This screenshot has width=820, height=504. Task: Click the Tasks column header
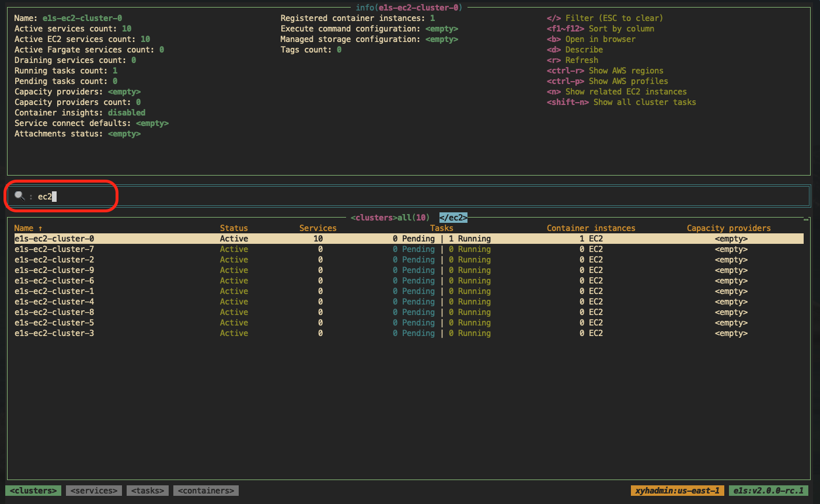442,228
